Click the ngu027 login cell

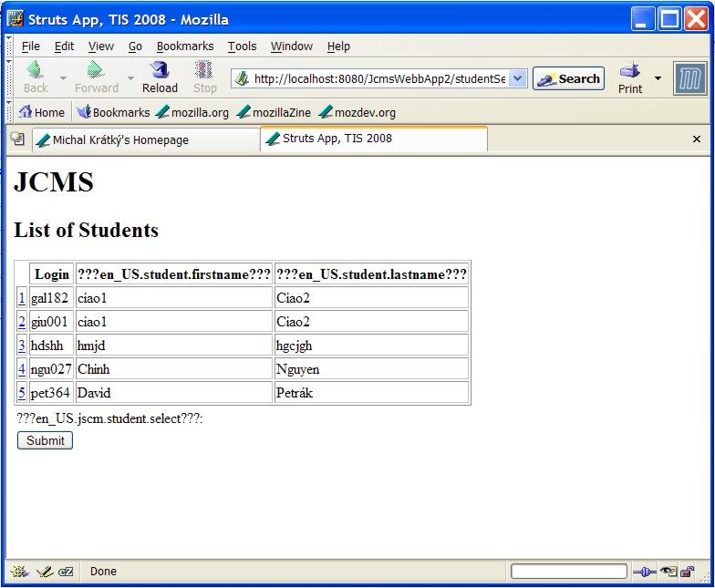click(x=51, y=368)
